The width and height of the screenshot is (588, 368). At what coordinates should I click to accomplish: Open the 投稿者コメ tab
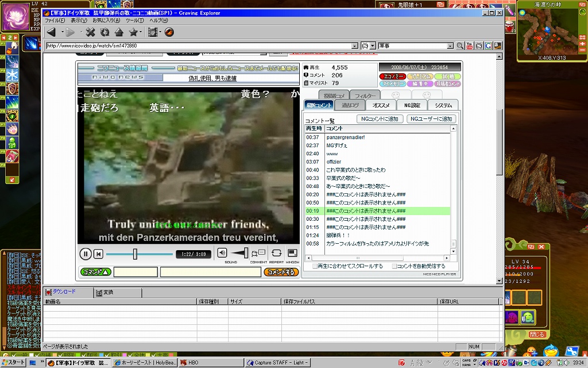click(334, 96)
